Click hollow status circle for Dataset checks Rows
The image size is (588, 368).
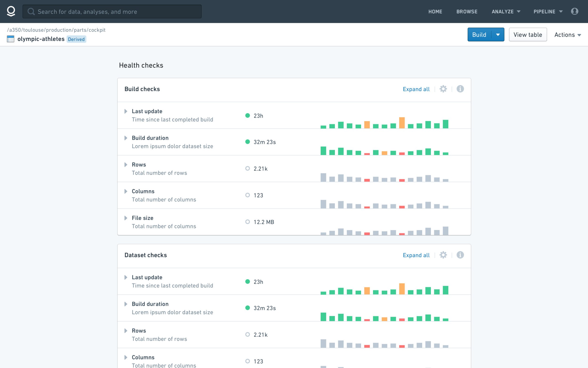(247, 334)
